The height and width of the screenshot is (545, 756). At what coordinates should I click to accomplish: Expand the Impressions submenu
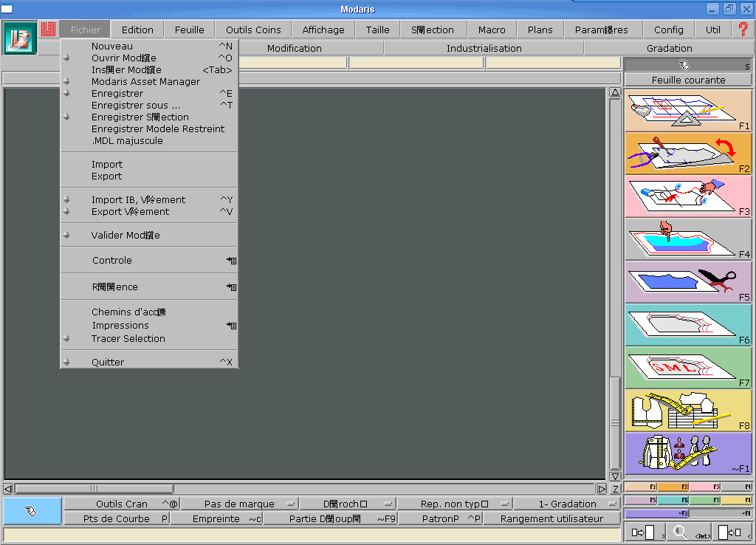pyautogui.click(x=149, y=326)
